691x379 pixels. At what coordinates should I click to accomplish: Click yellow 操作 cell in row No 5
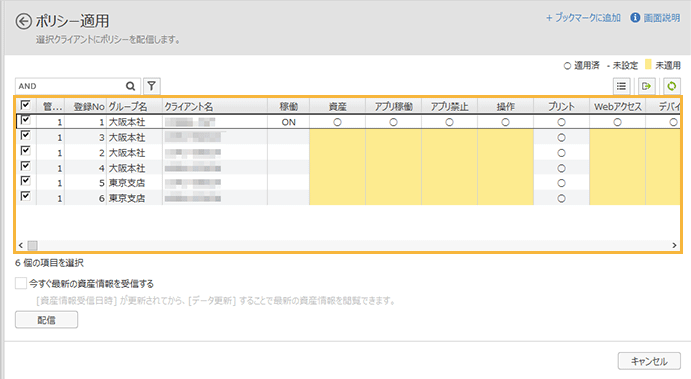point(505,183)
